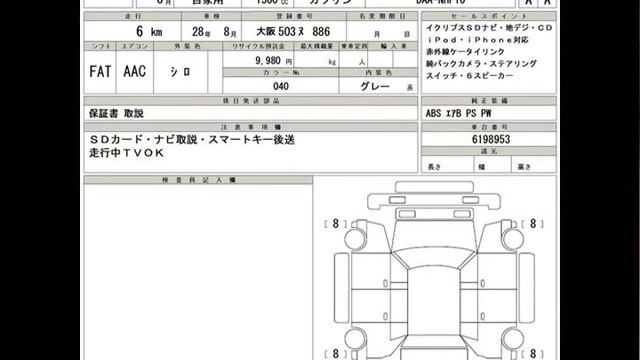Select the "人" unit in capacity cell

362,62
